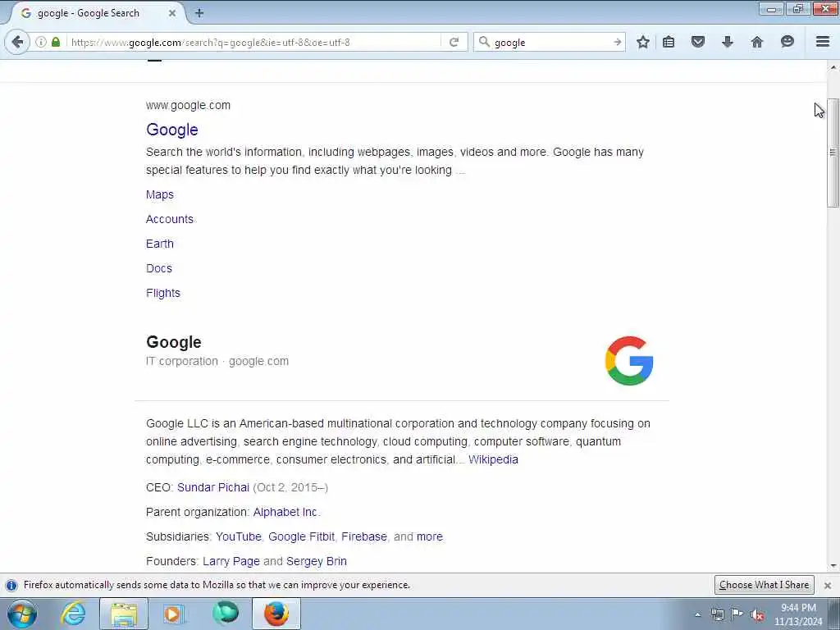Open the Windows Start menu
Image resolution: width=840 pixels, height=630 pixels.
click(x=22, y=614)
